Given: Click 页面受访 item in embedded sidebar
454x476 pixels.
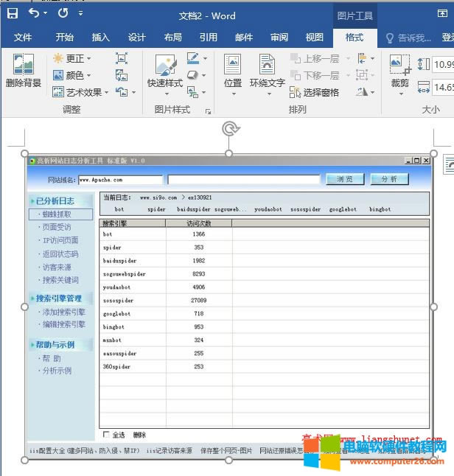Looking at the screenshot, I should coord(56,227).
